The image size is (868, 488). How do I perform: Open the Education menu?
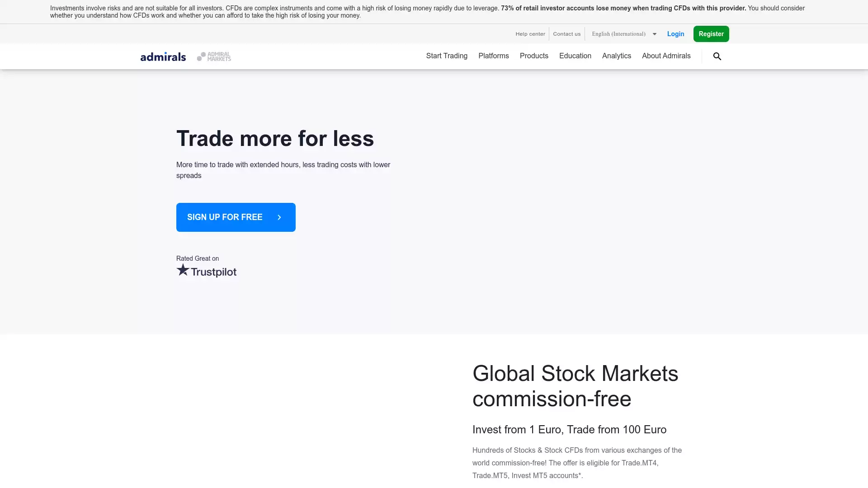click(575, 56)
